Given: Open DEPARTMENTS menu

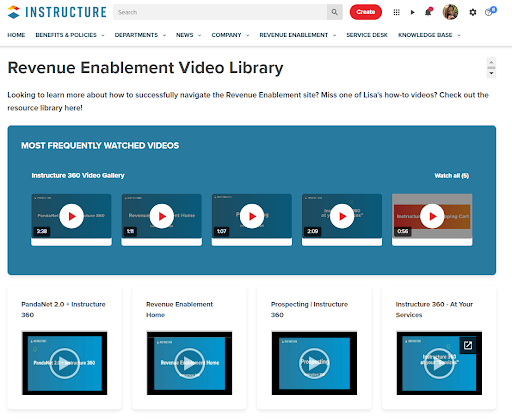Looking at the screenshot, I should coord(136,35).
